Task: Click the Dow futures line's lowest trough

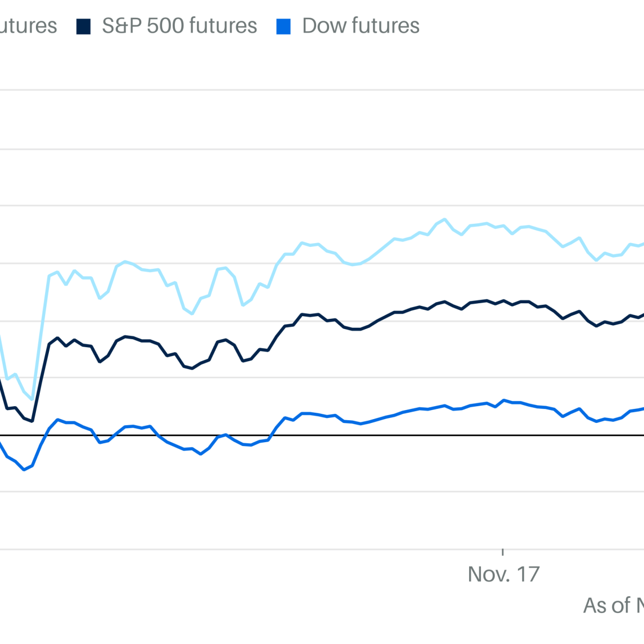Action: coord(24,470)
